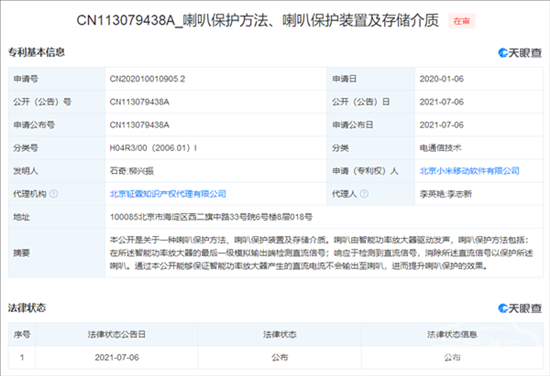The width and height of the screenshot is (550, 376).
Task: Select classification number H04R3/00 (2006.01) I
Action: [153, 148]
